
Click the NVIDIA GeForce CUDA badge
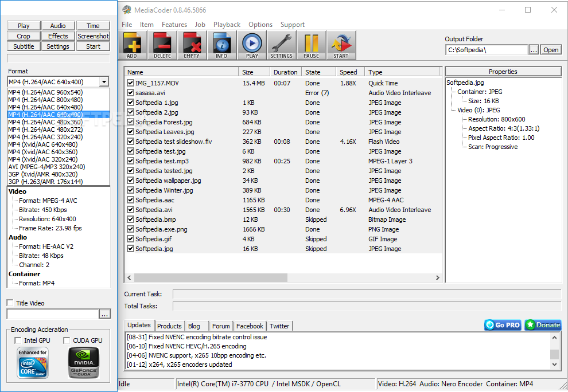click(84, 363)
